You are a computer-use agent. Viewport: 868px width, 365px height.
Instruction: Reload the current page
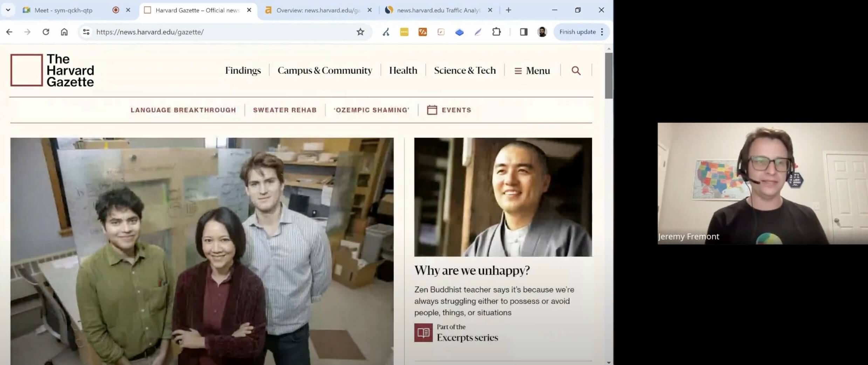tap(46, 32)
